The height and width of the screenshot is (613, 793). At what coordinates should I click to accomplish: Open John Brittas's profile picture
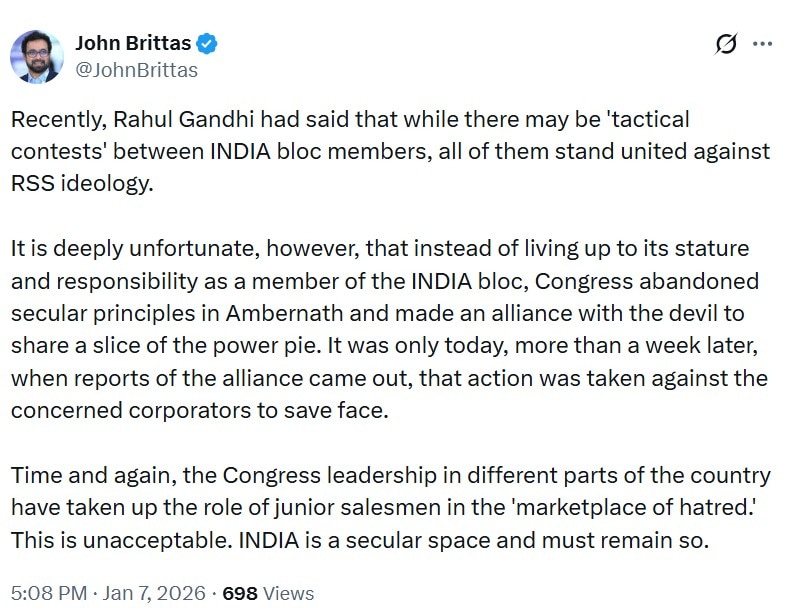(37, 56)
